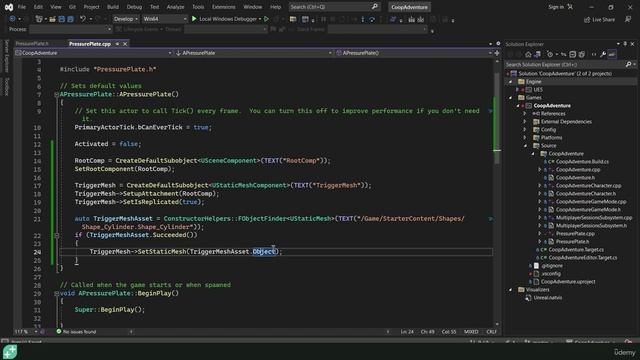Click the split editor window icon
Image resolution: width=640 pixels, height=360 pixels.
tap(497, 53)
